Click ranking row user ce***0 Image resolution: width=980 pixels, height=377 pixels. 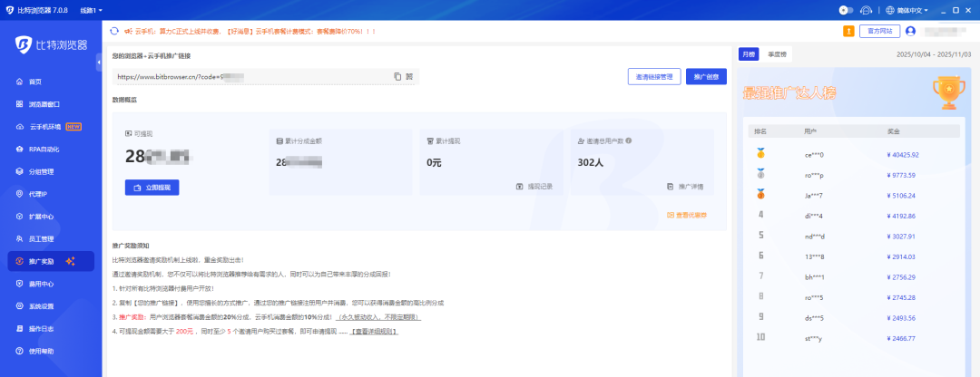coord(814,155)
